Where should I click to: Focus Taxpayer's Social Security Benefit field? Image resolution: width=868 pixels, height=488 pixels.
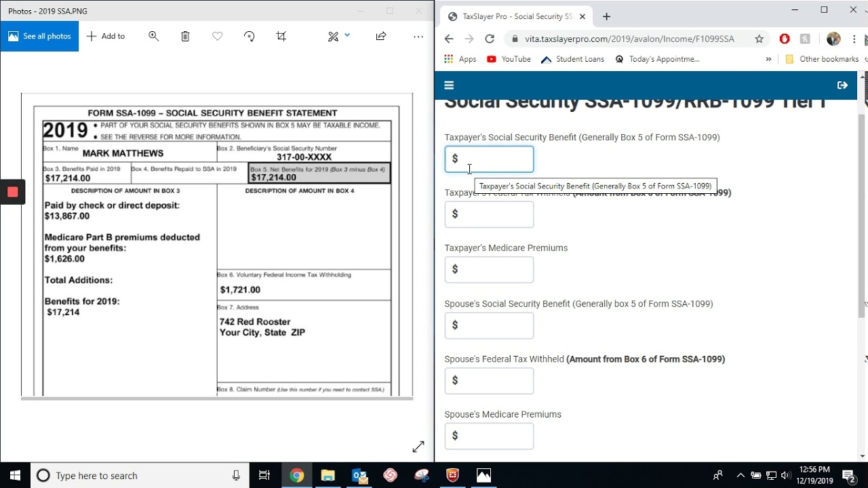click(x=489, y=159)
